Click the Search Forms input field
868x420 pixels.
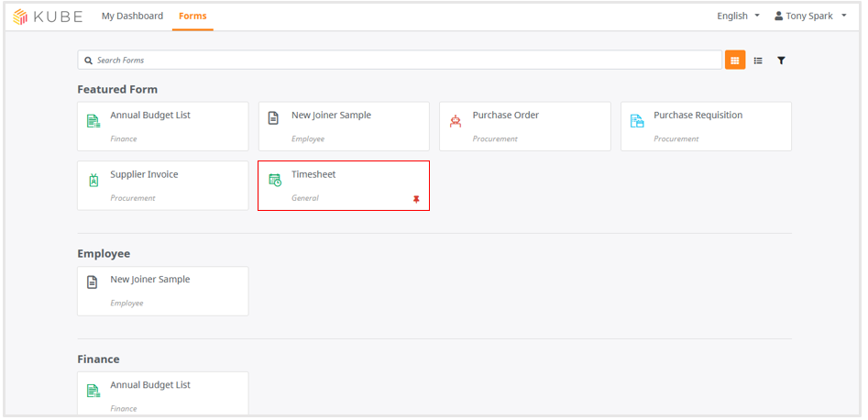[x=400, y=60]
